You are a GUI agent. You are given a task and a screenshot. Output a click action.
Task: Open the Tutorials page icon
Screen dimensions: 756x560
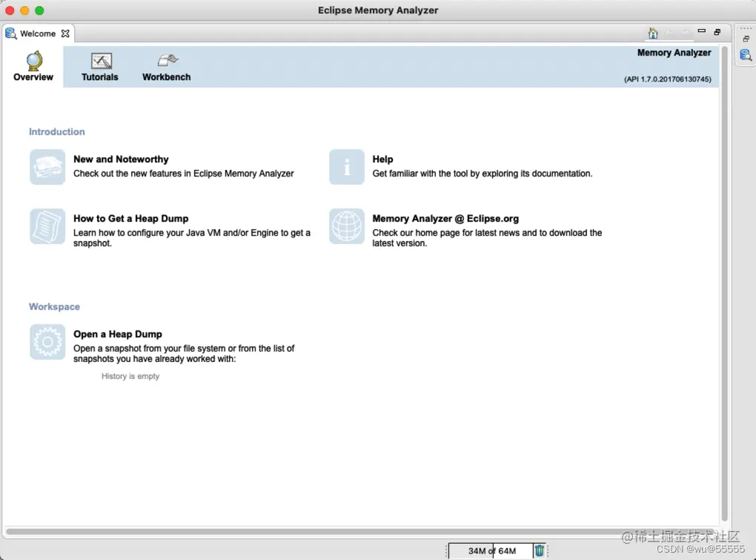point(102,61)
